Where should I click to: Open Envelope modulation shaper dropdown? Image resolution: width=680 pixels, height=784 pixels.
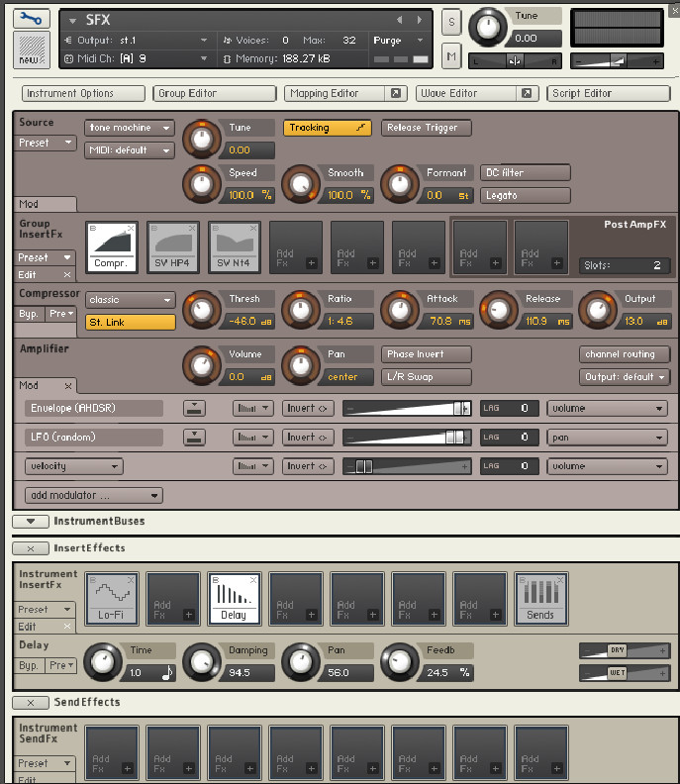(253, 409)
